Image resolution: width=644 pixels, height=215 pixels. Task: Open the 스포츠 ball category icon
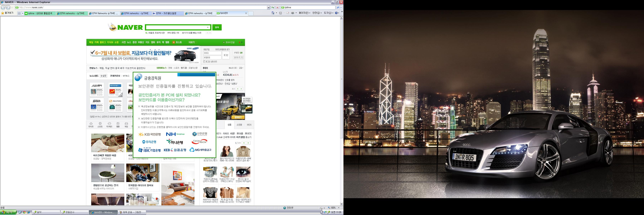pos(100,123)
